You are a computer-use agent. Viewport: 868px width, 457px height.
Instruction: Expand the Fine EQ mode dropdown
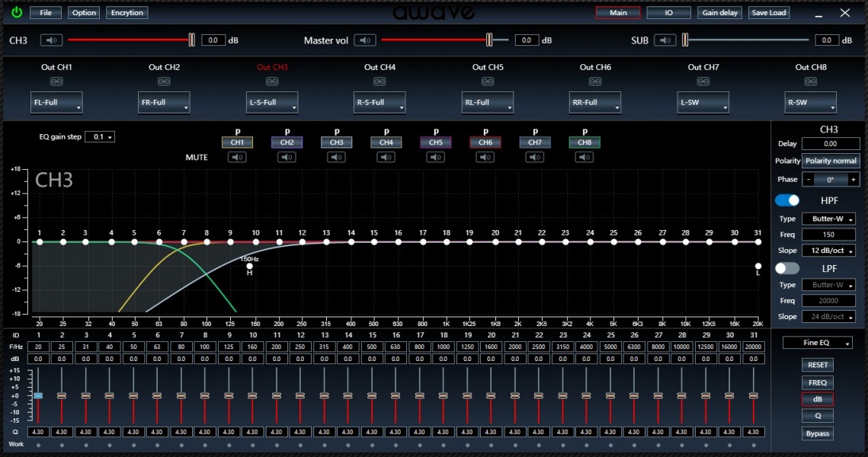coord(817,344)
